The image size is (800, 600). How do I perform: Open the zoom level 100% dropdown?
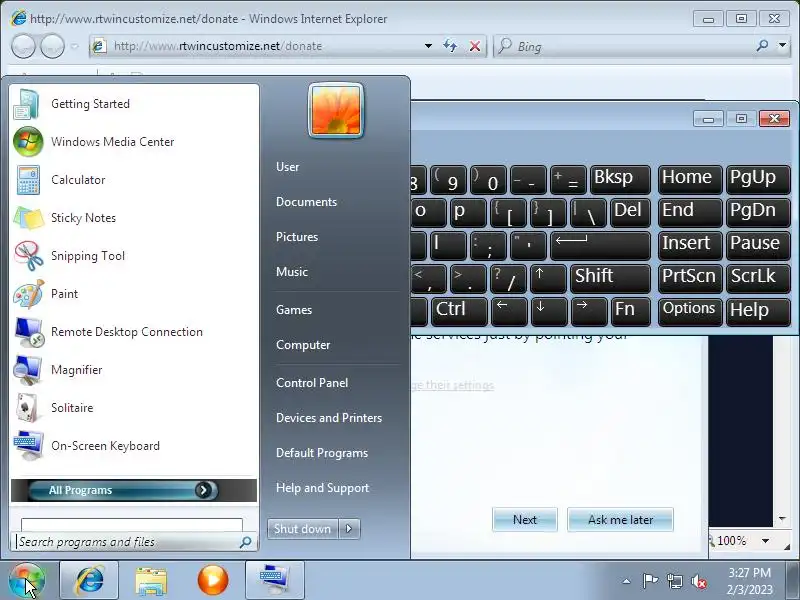pos(765,541)
